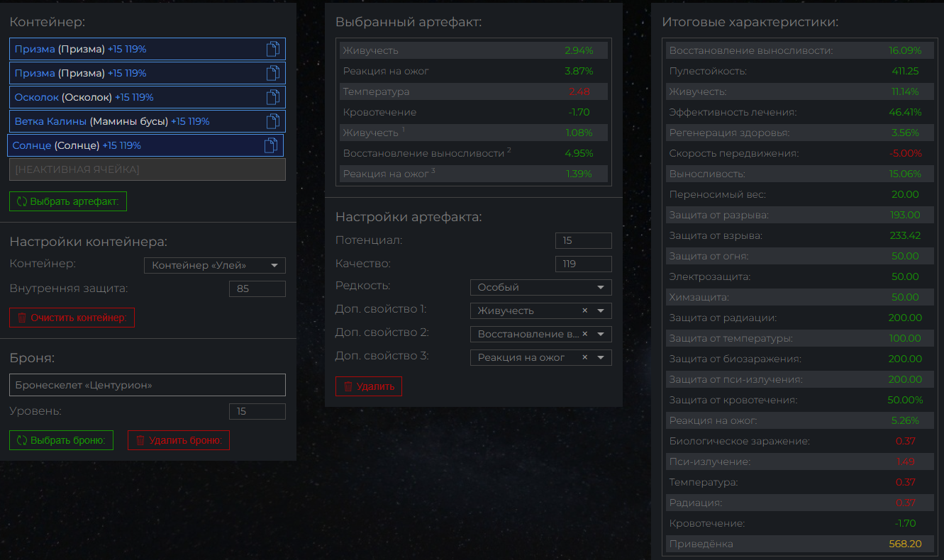Image resolution: width=944 pixels, height=560 pixels.
Task: Click copy icon on Солнце row
Action: tap(271, 145)
